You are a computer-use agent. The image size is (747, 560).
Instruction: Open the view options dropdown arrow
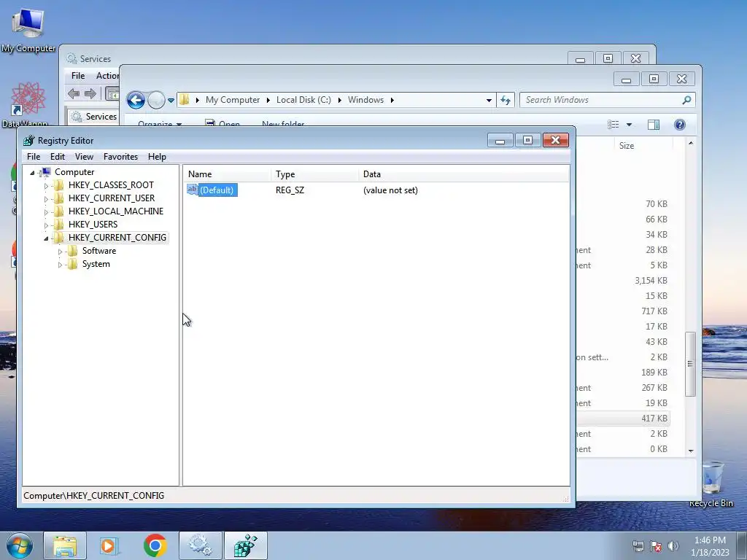[629, 125]
